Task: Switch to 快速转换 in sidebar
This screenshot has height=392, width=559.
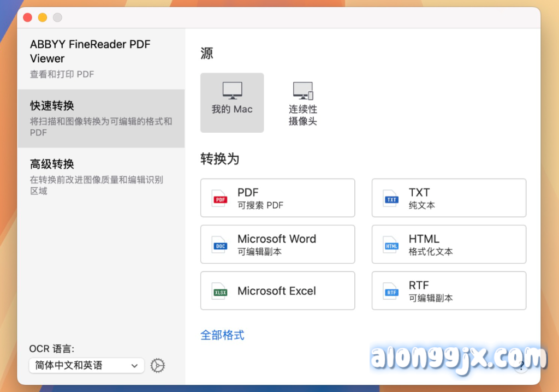Action: pos(101,118)
